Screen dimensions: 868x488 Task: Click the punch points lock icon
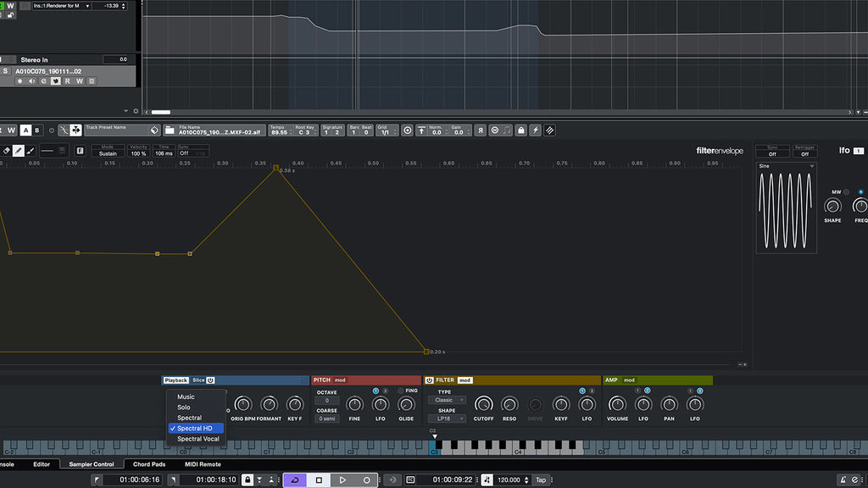[248, 480]
